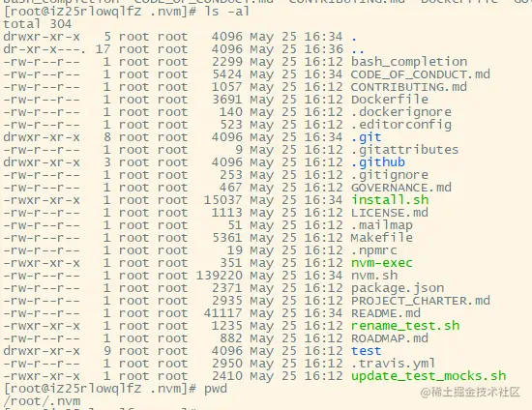Click the 'ls -al' command text
Image resolution: width=532 pixels, height=410 pixels.
click(227, 12)
